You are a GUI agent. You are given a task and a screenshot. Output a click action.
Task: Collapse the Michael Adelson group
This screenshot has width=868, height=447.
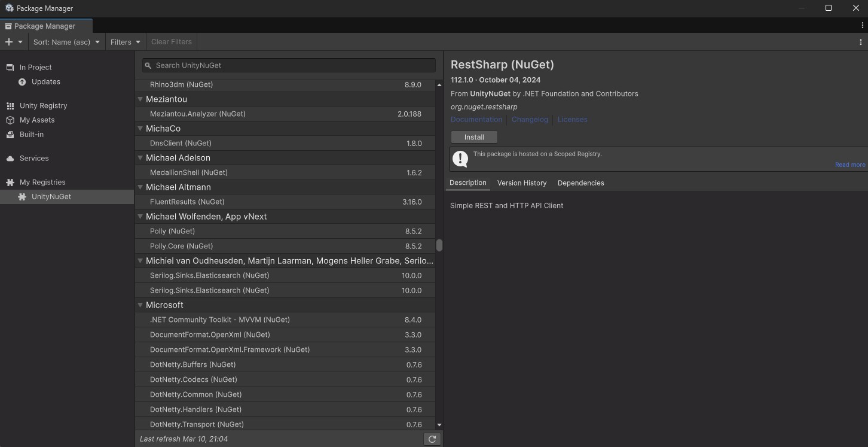coord(140,158)
